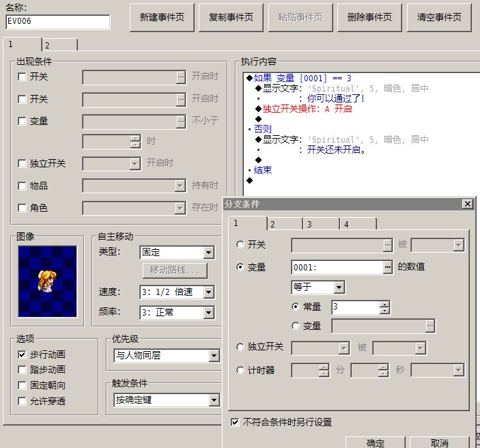Image resolution: width=480 pixels, height=448 pixels.
Task: Select the 独立开关 radio in branch dialog
Action: click(240, 347)
